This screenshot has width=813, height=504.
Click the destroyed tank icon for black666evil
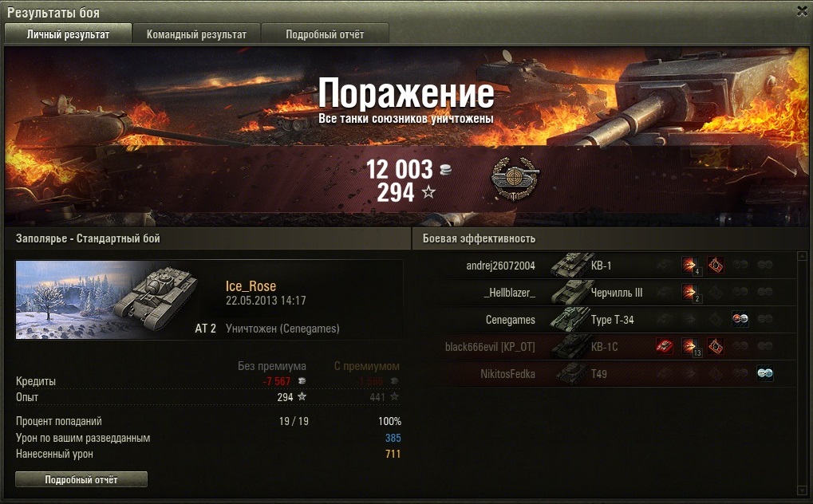664,346
